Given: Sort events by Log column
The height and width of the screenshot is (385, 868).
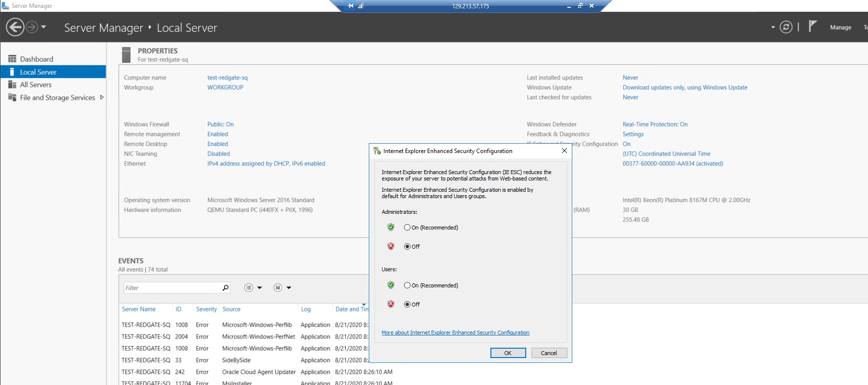Looking at the screenshot, I should click(x=306, y=309).
